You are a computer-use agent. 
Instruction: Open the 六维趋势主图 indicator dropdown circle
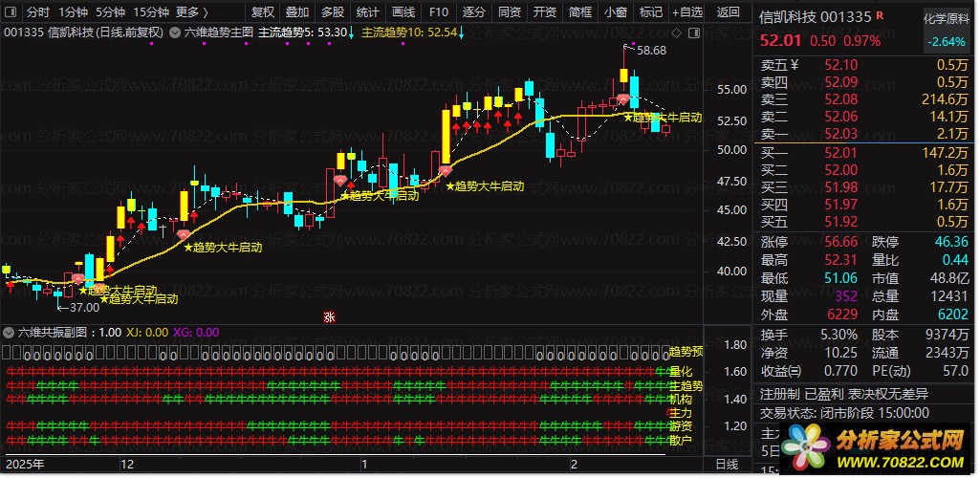[x=175, y=33]
